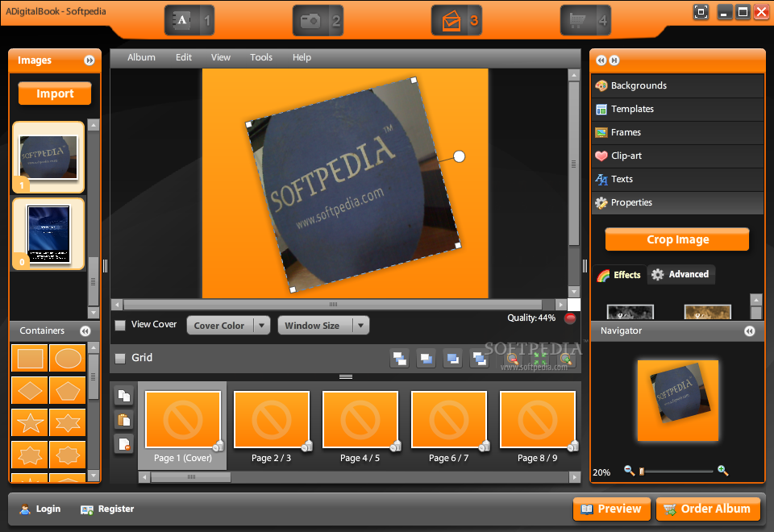The image size is (774, 532).
Task: Click trash icon on Page 1 (Cover)
Action: (x=218, y=447)
